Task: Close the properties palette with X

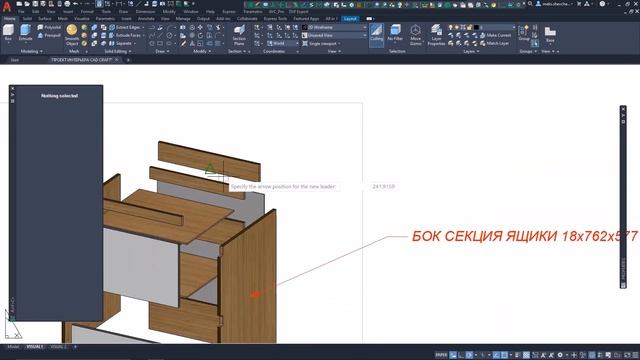Action: [x=13, y=88]
